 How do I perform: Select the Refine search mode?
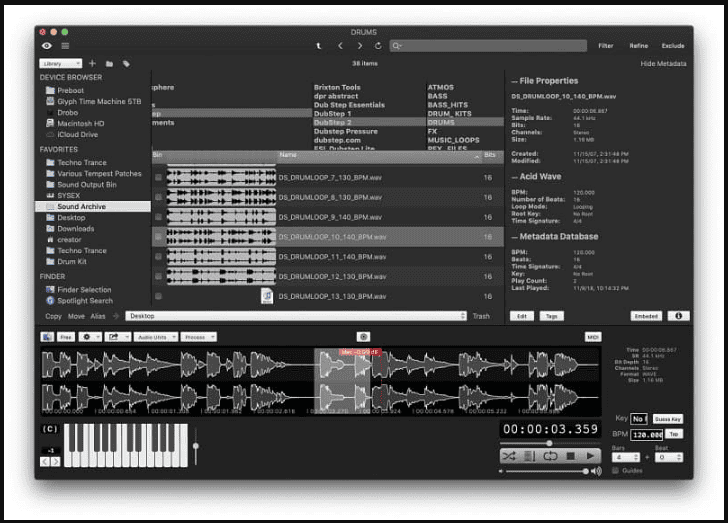coord(638,46)
